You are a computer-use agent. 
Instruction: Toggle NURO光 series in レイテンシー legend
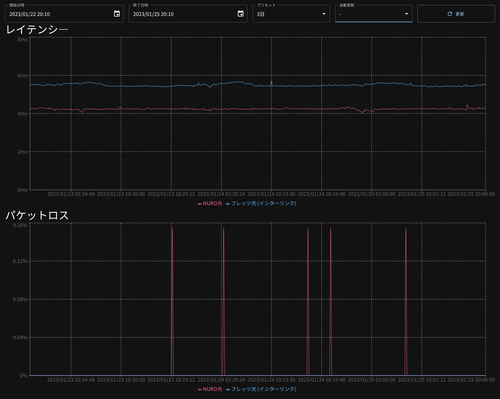point(210,203)
